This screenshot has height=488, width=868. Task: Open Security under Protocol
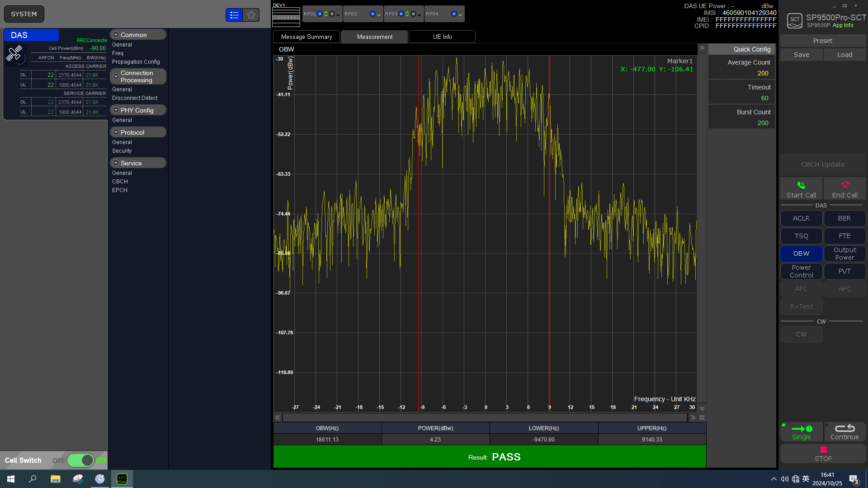(x=122, y=151)
